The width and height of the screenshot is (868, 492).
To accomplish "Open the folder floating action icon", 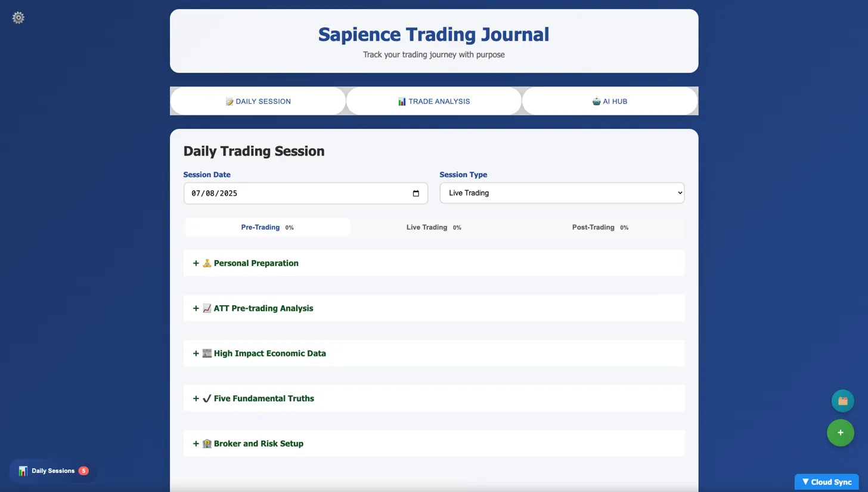I will (x=842, y=401).
